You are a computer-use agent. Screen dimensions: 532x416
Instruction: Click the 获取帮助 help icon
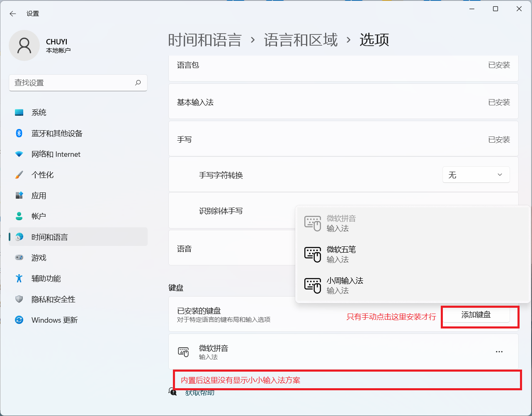pos(173,392)
